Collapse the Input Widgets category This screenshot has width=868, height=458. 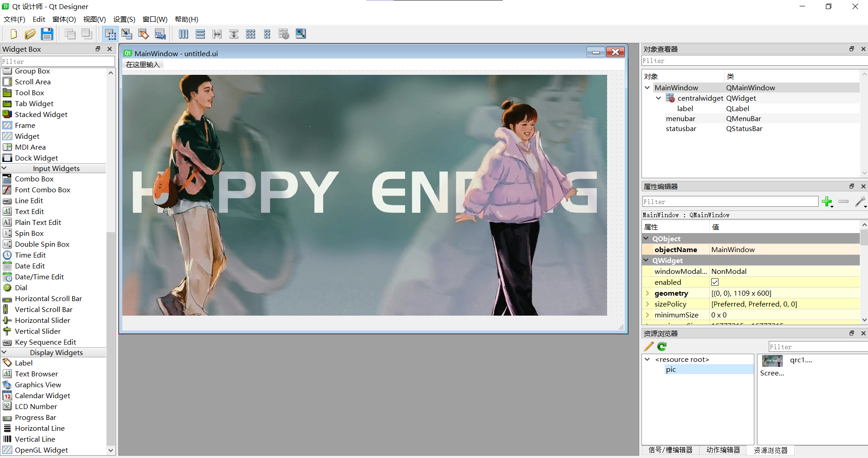(4, 168)
